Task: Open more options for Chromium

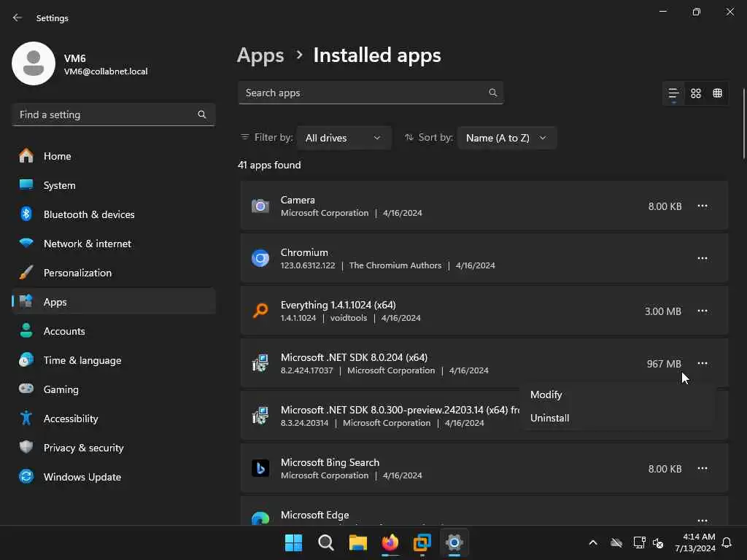Action: click(x=703, y=259)
